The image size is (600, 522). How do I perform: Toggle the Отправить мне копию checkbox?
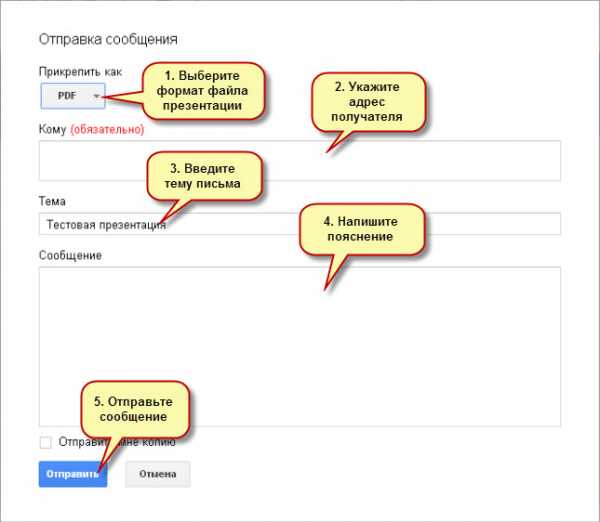click(x=45, y=442)
